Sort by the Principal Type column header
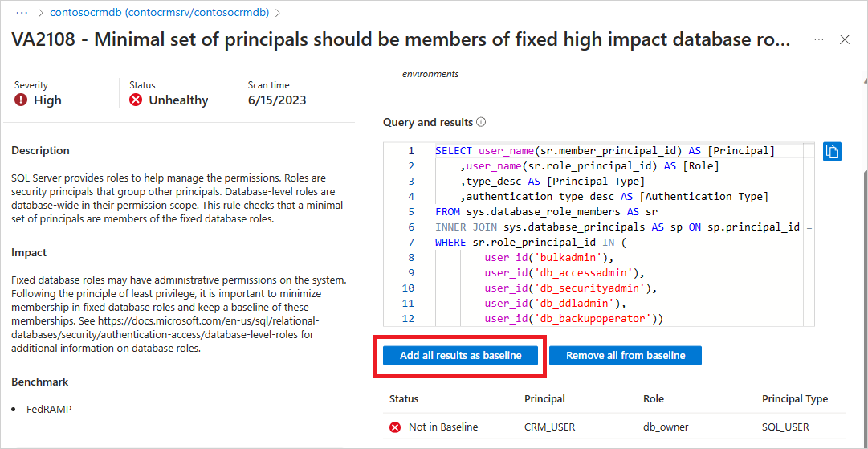This screenshot has width=868, height=449. pyautogui.click(x=795, y=398)
